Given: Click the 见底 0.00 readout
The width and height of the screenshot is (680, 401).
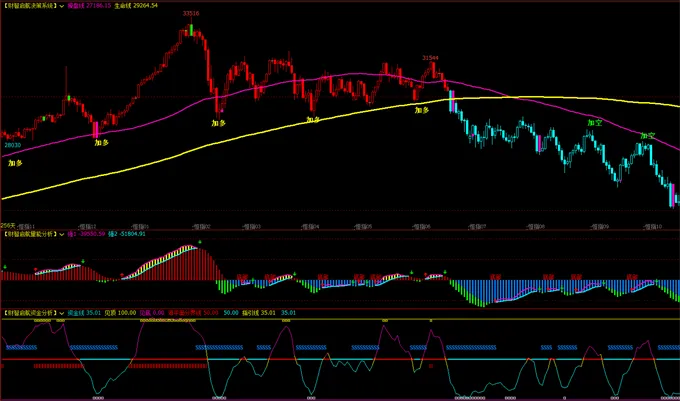Looking at the screenshot, I should 152,313.
